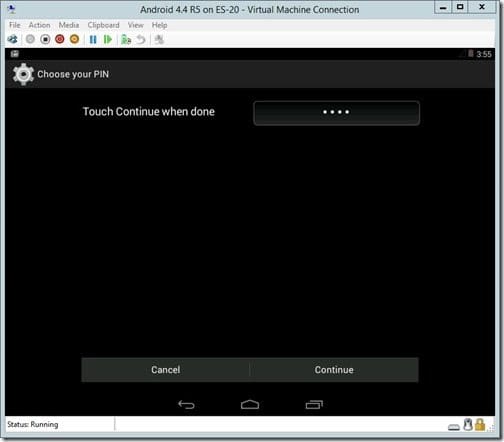Tap the Cancel button

point(165,370)
